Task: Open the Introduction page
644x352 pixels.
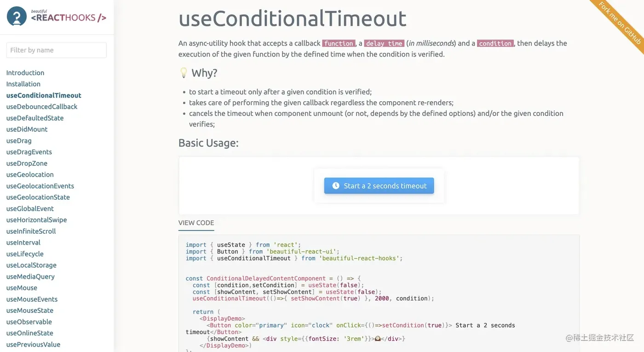Action: tap(25, 72)
